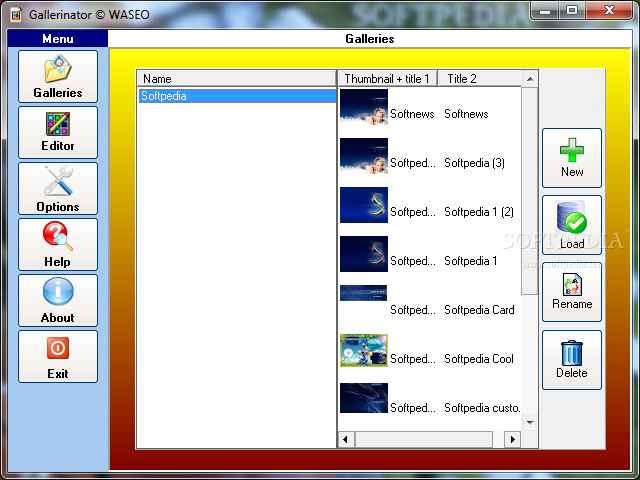Screen dimensions: 640x480
Task: Select the Softpedia Card thumbnail
Action: (363, 293)
